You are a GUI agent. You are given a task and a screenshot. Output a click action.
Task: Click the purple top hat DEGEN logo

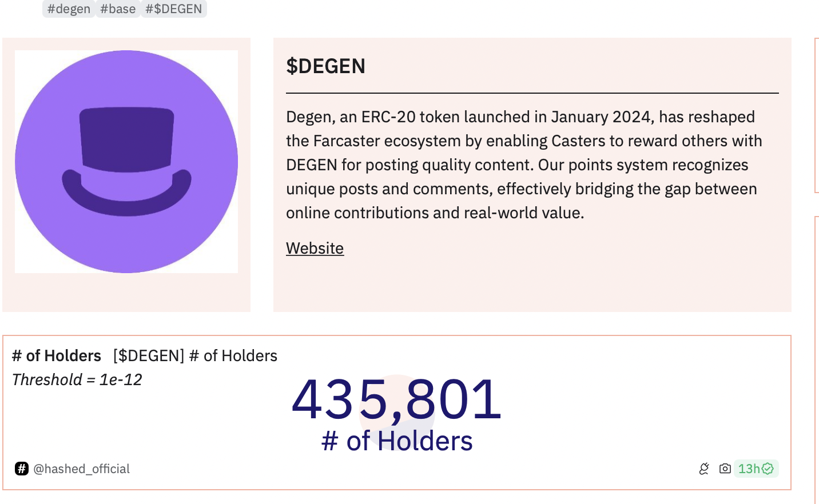pos(126,162)
